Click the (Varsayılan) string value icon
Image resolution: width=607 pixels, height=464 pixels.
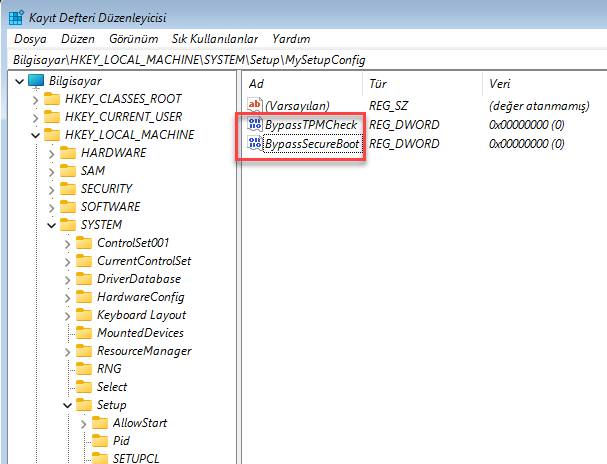(x=254, y=105)
